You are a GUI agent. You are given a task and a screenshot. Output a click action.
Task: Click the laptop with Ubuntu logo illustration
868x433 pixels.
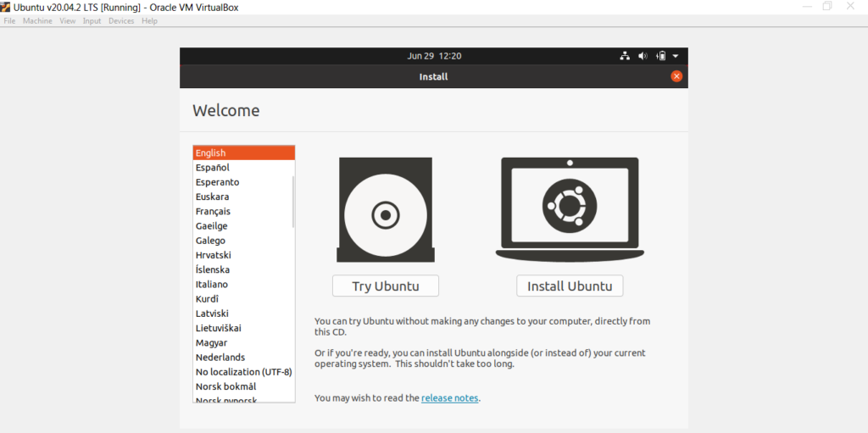570,209
